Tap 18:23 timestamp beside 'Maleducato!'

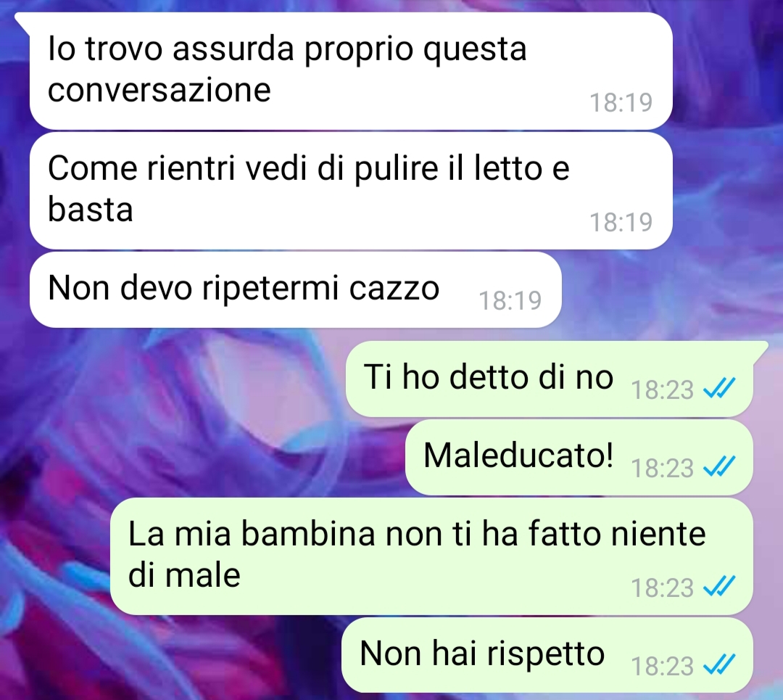click(x=662, y=468)
